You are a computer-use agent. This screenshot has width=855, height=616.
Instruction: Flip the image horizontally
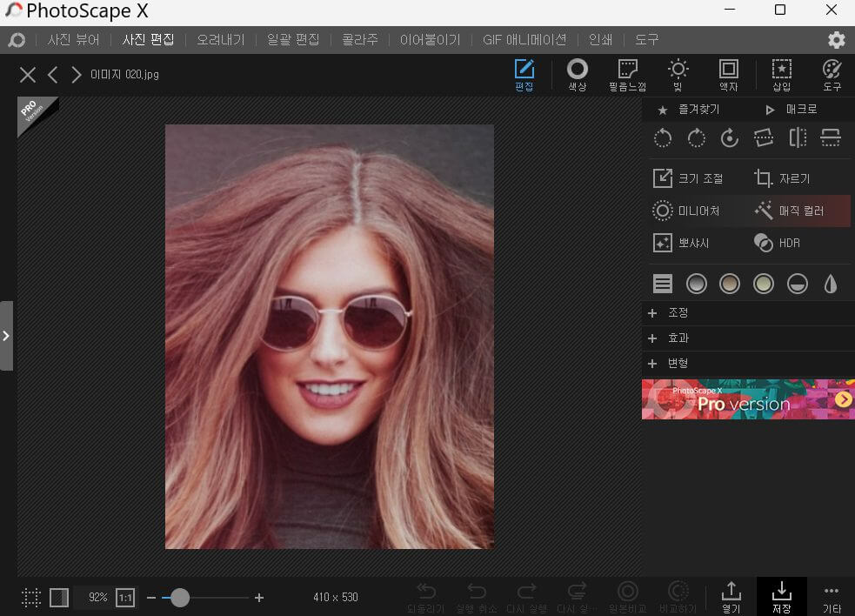798,138
